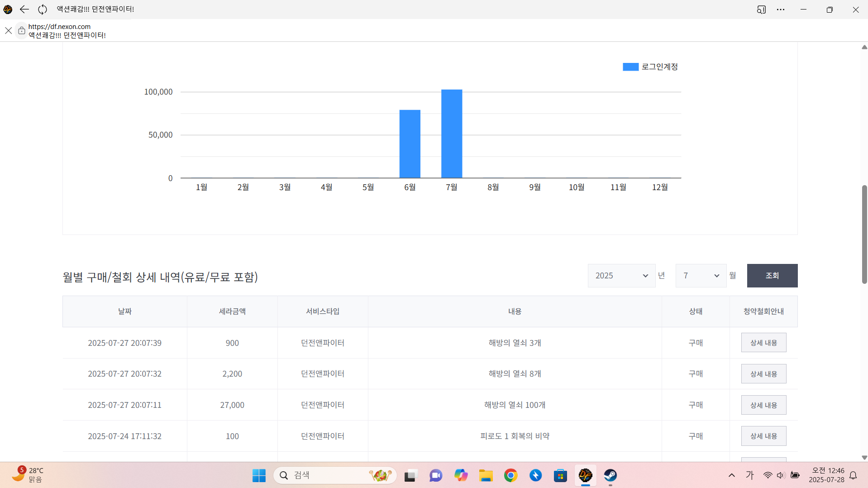Image resolution: width=868 pixels, height=488 pixels.
Task: Click the X stop-loading icon near the URL
Action: [x=9, y=30]
